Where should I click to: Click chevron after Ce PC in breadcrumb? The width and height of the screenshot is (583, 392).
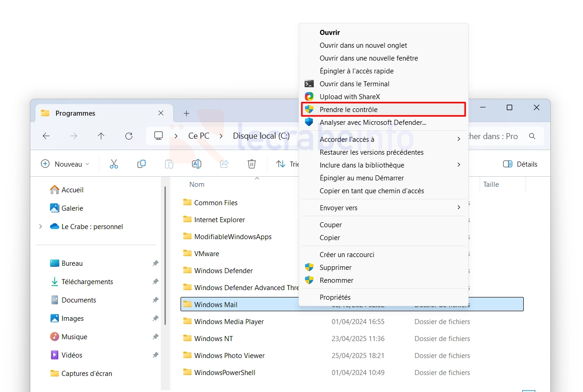tap(221, 136)
